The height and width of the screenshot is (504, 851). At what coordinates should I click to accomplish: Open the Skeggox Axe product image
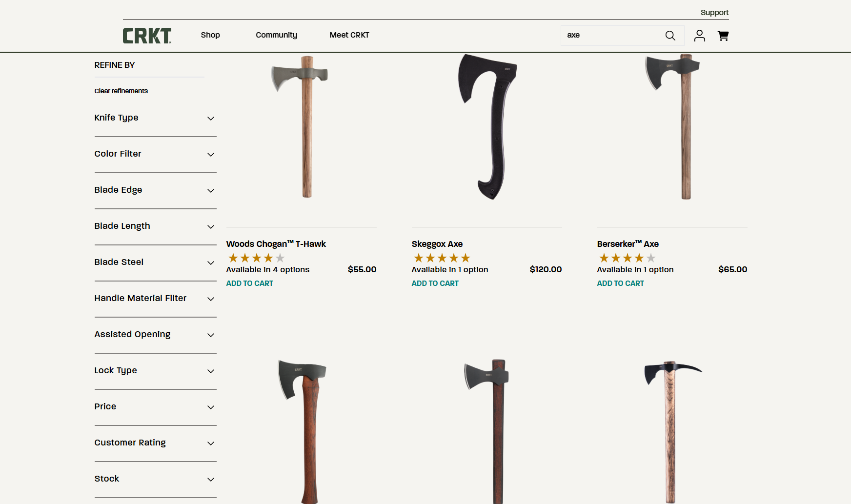pos(487,127)
